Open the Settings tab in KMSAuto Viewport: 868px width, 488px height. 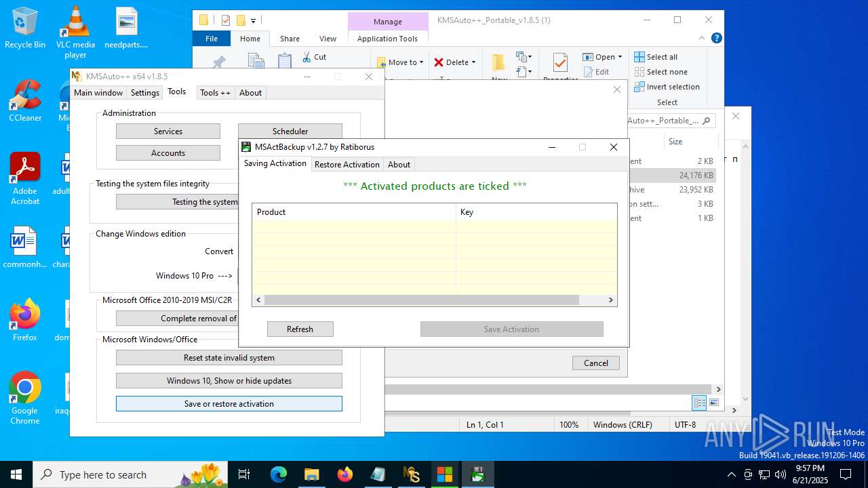point(145,93)
